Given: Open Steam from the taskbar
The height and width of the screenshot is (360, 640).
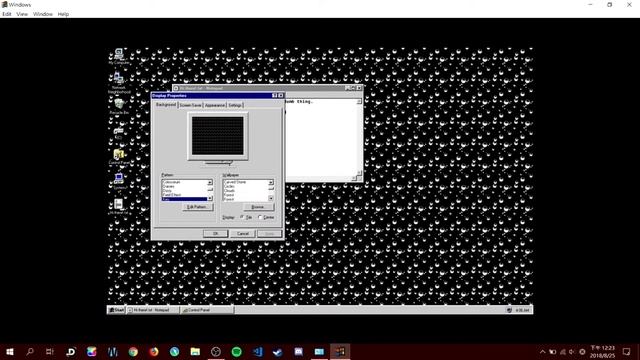Looking at the screenshot, I should (278, 351).
